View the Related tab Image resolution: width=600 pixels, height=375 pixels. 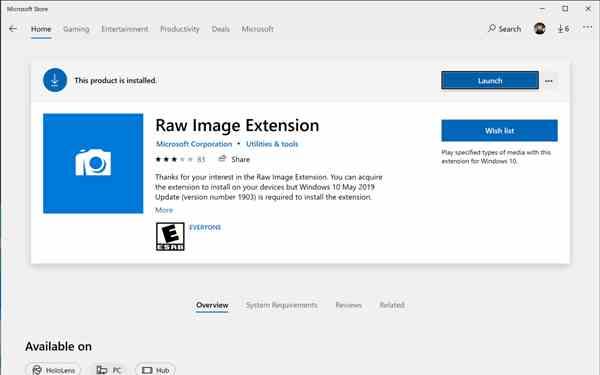click(x=392, y=305)
